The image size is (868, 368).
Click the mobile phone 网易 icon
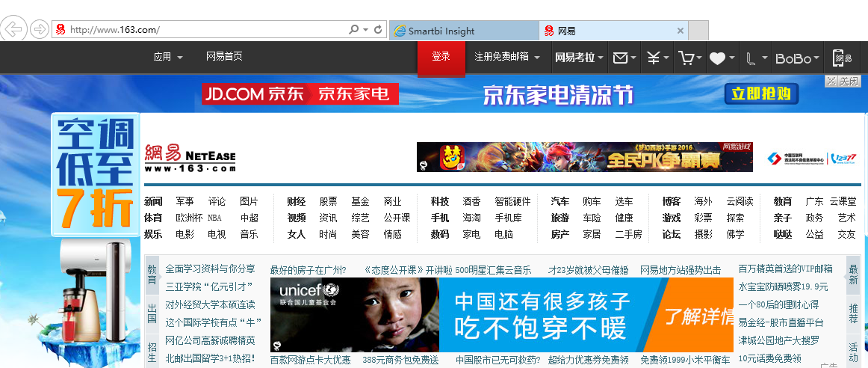pyautogui.click(x=842, y=58)
